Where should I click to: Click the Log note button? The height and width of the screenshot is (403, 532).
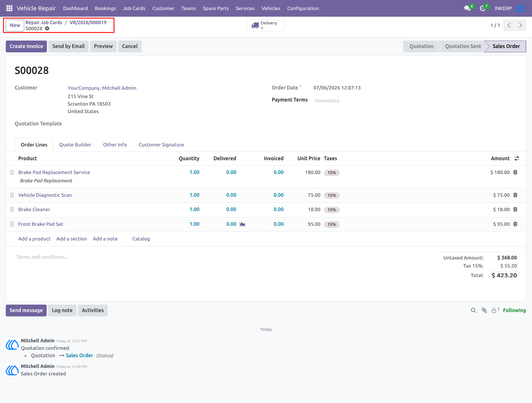(x=62, y=310)
